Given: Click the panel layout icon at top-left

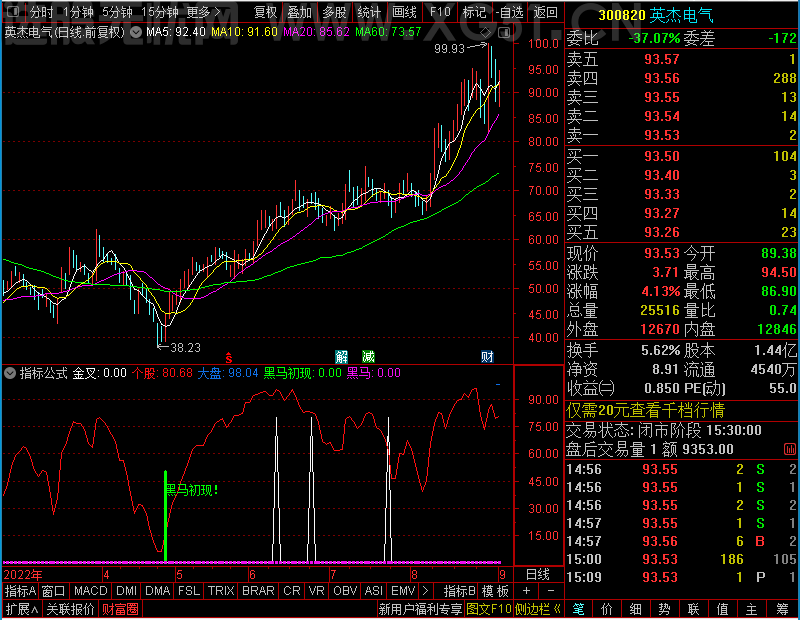Looking at the screenshot, I should [13, 11].
